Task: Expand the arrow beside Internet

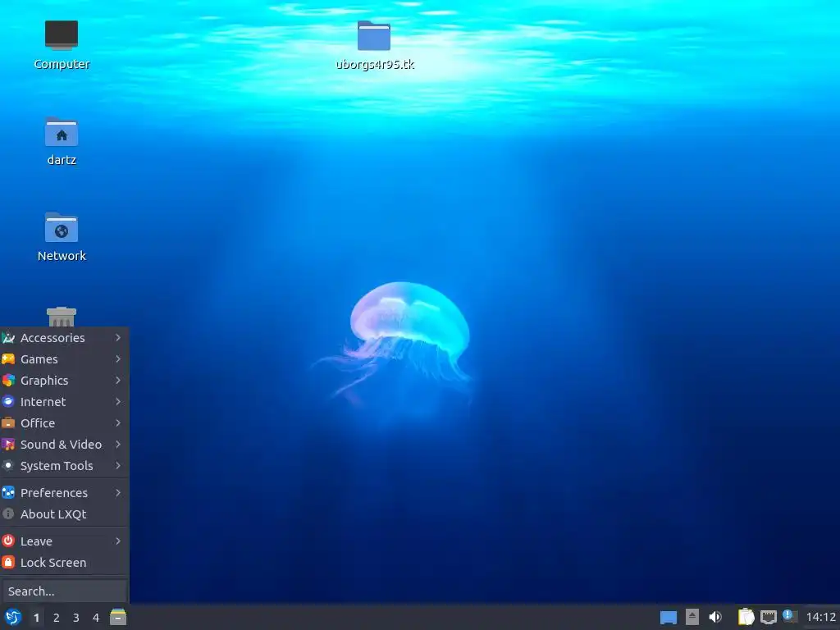Action: 118,402
